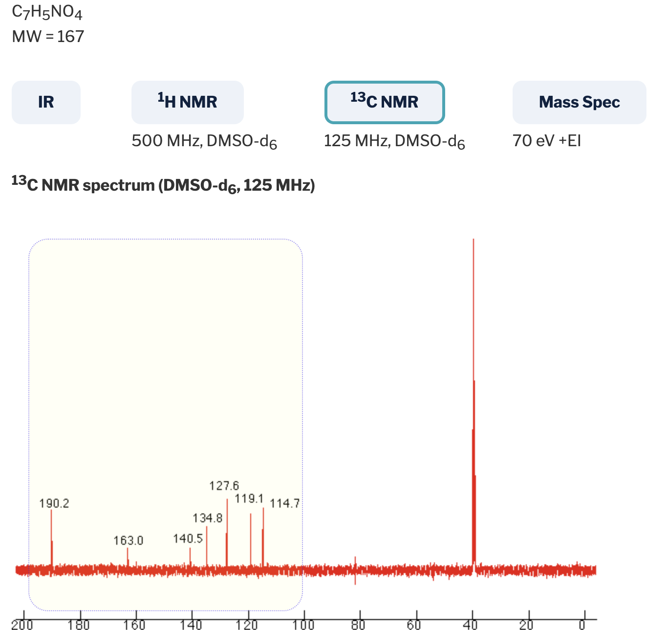
Task: Select the 163.0 ppm peak annotation
Action: pos(129,540)
